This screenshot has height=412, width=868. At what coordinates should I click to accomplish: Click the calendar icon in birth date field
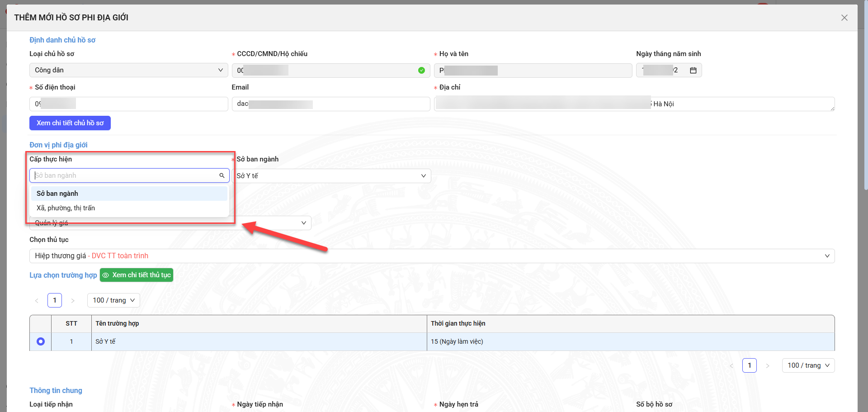point(693,71)
